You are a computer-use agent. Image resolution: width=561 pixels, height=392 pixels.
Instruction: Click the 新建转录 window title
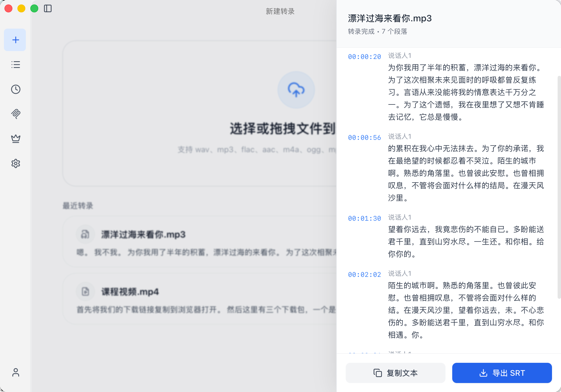(280, 11)
